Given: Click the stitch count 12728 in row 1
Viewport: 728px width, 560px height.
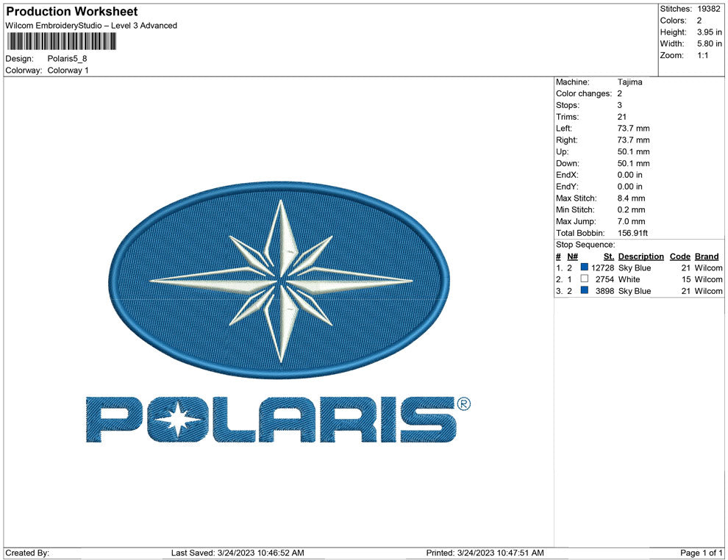Looking at the screenshot, I should (603, 268).
